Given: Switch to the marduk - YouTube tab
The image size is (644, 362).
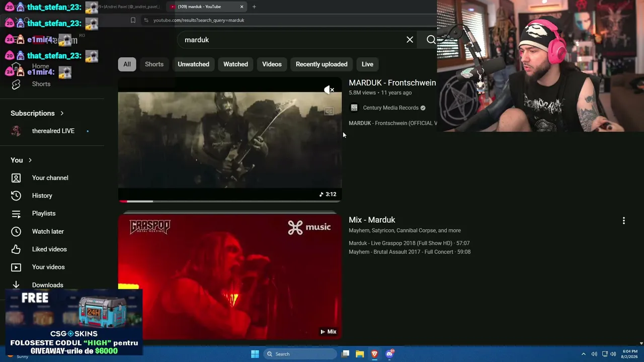Looking at the screenshot, I should 206,7.
